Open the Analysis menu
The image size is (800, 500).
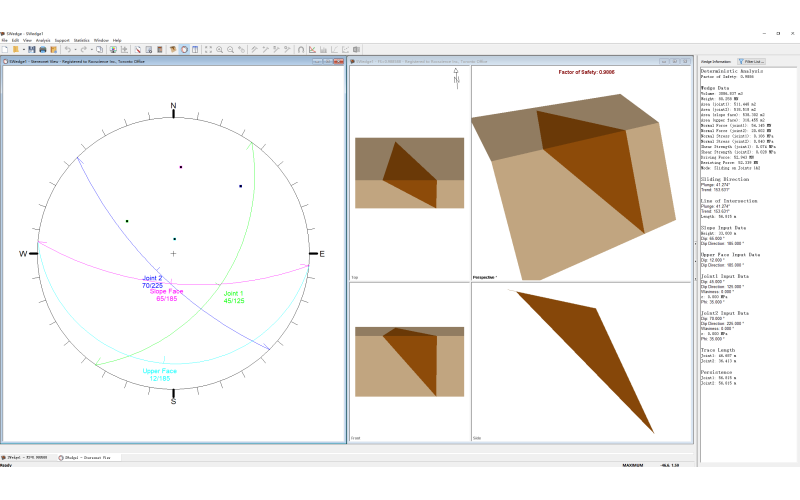42,40
